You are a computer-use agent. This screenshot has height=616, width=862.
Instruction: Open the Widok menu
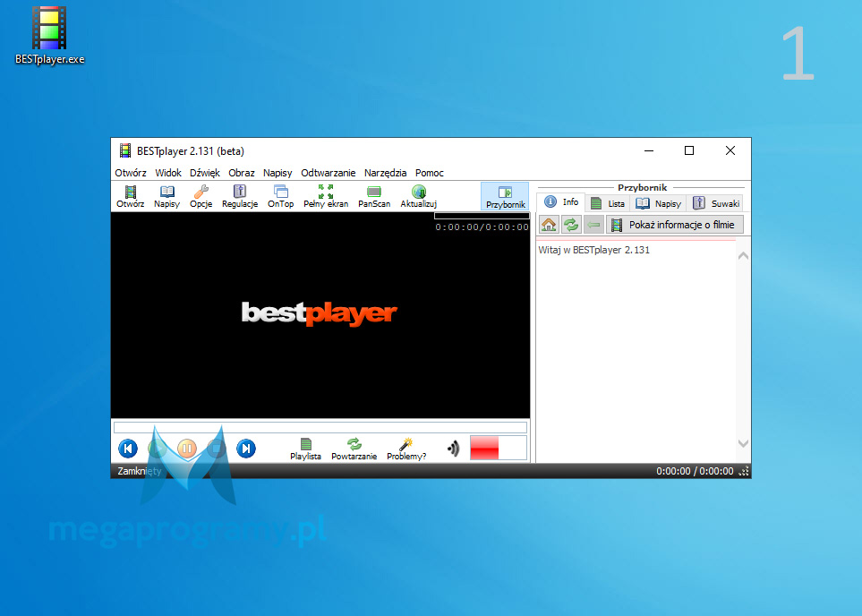coord(168,173)
